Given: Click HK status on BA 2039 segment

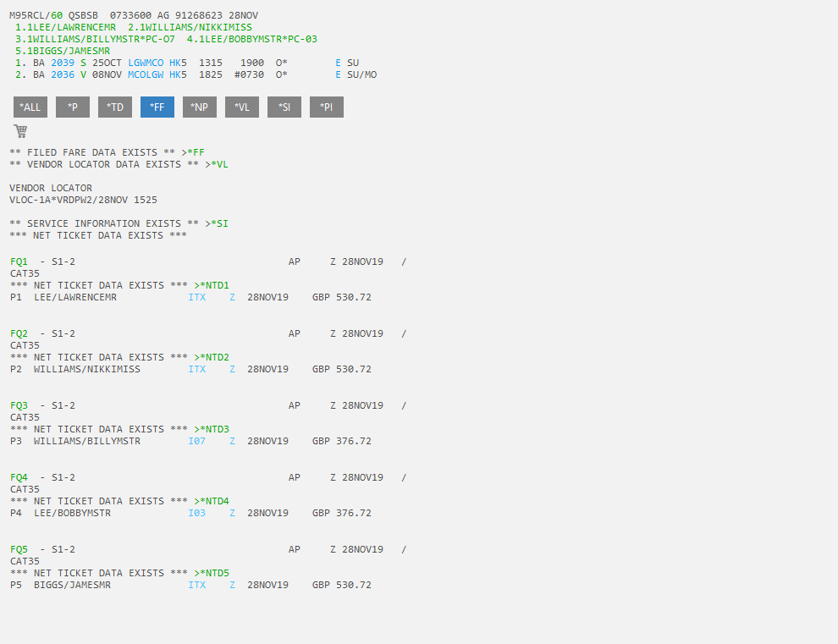Looking at the screenshot, I should (175, 63).
